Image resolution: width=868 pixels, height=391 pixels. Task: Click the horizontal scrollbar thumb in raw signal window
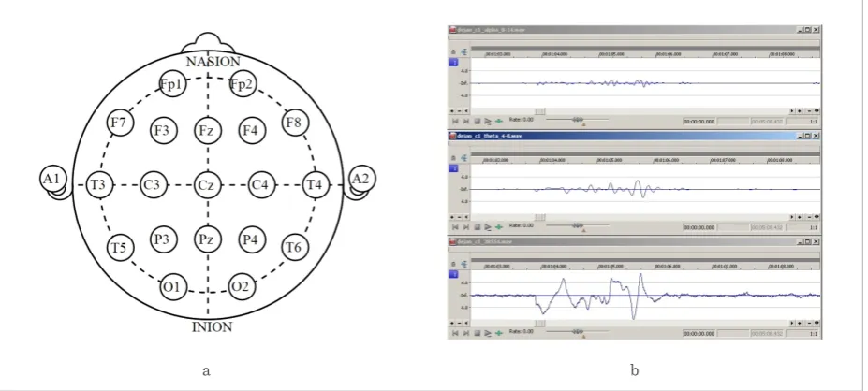pyautogui.click(x=540, y=323)
